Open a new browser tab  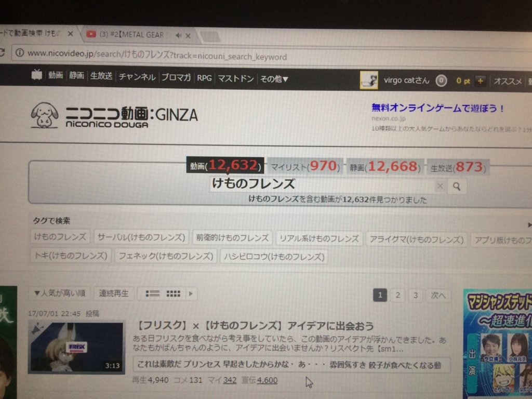(x=210, y=37)
